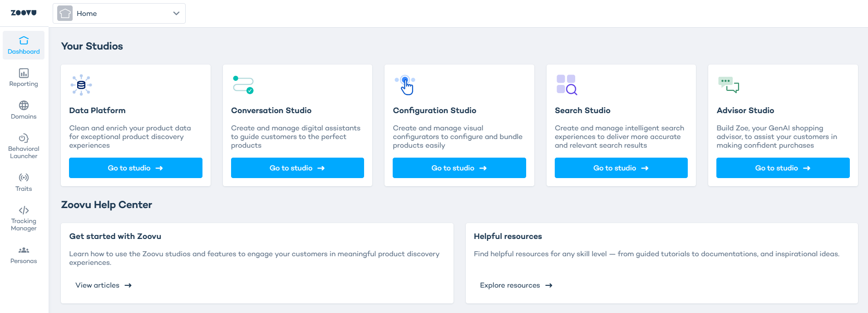
Task: Click the Advisor Studio chat icon
Action: point(728,85)
